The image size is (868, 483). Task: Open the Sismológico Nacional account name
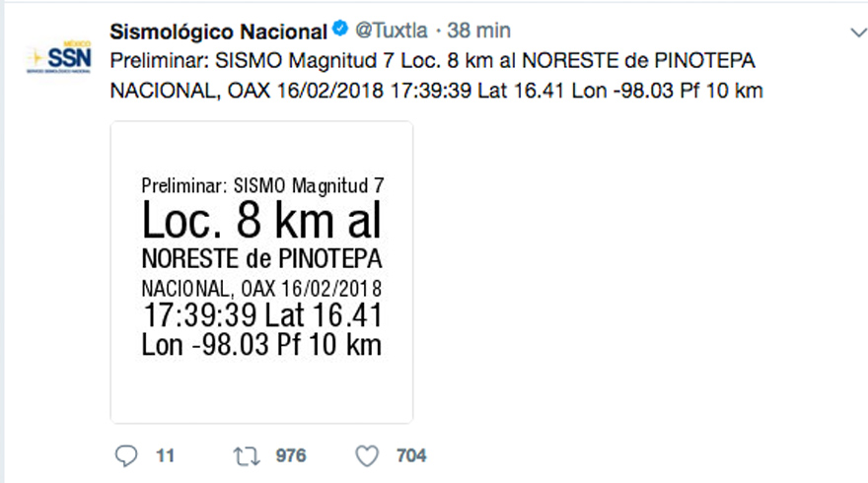click(218, 32)
